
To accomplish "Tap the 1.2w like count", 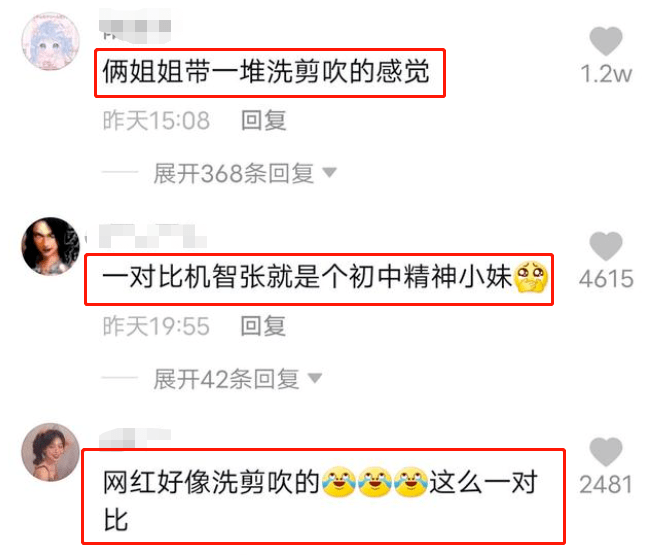I will [x=606, y=74].
